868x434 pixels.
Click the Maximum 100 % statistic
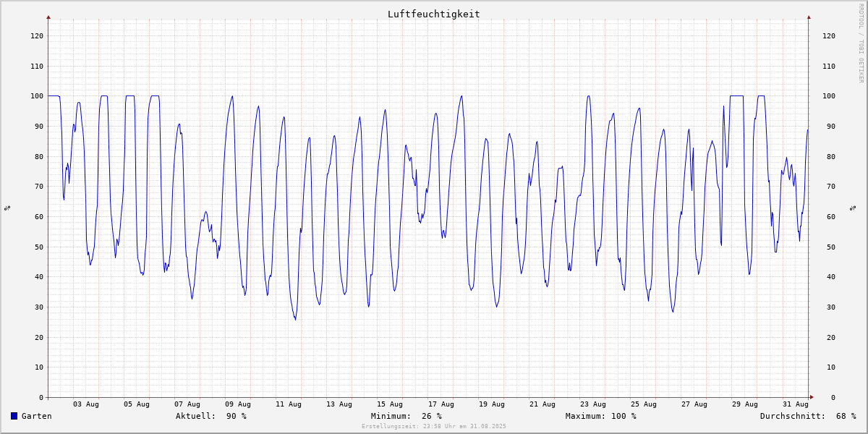[600, 416]
